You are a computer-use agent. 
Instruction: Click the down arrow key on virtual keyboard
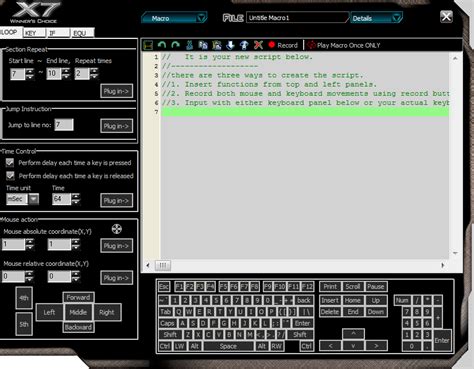(x=353, y=346)
